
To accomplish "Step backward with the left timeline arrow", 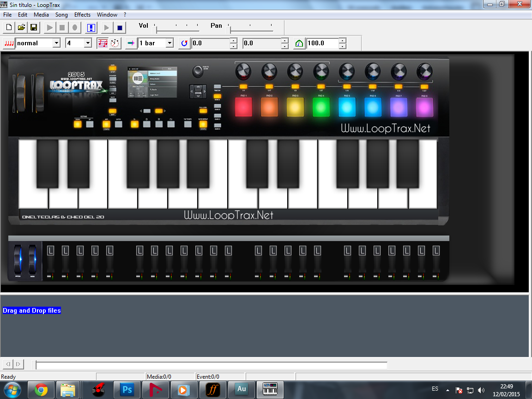I will click(x=8, y=364).
